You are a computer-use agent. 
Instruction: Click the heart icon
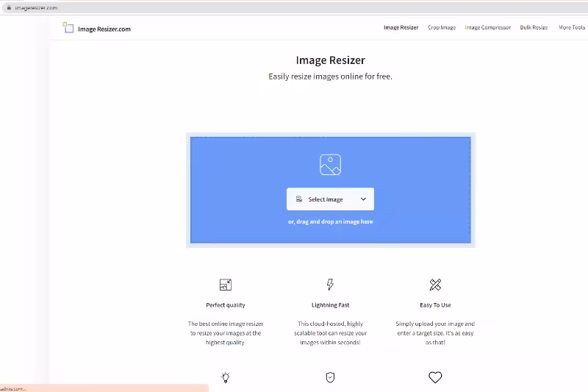coord(435,377)
